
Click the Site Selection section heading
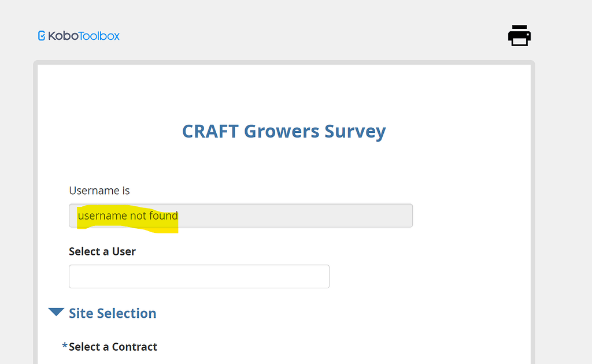pos(113,314)
